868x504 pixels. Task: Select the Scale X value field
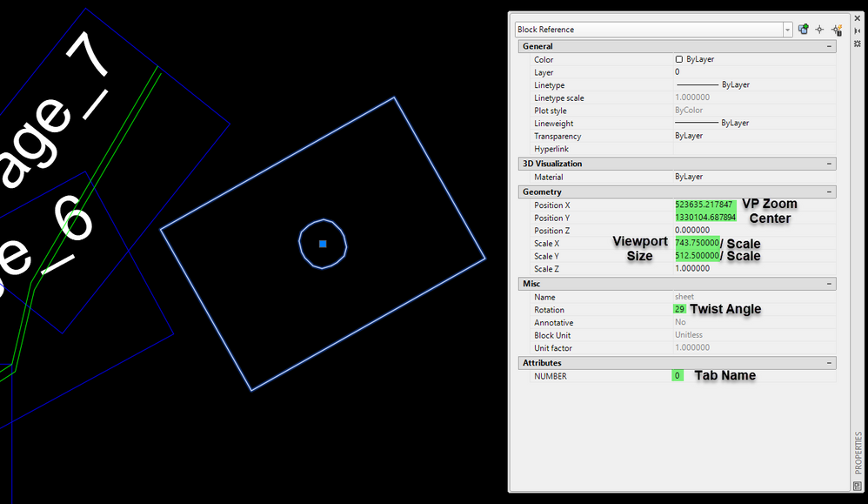pos(755,243)
